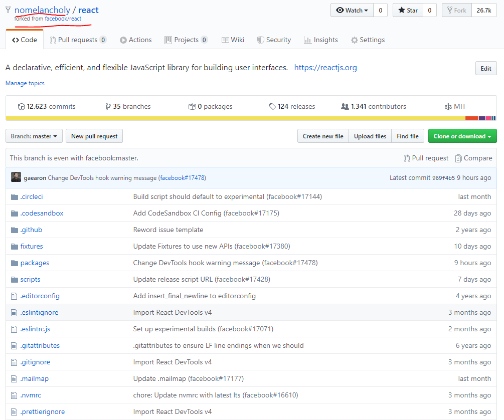This screenshot has height=420, width=504.
Task: Click the pull request icon beside Compare
Action: click(407, 158)
